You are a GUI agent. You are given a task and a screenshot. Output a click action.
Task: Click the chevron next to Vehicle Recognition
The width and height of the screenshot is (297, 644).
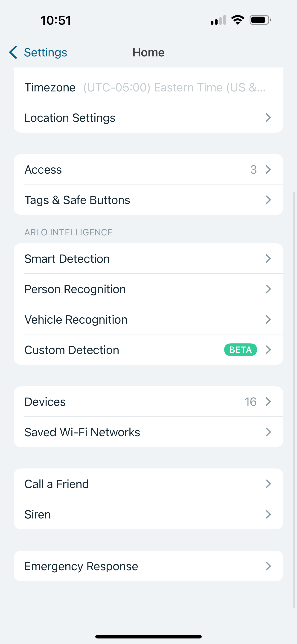point(268,319)
